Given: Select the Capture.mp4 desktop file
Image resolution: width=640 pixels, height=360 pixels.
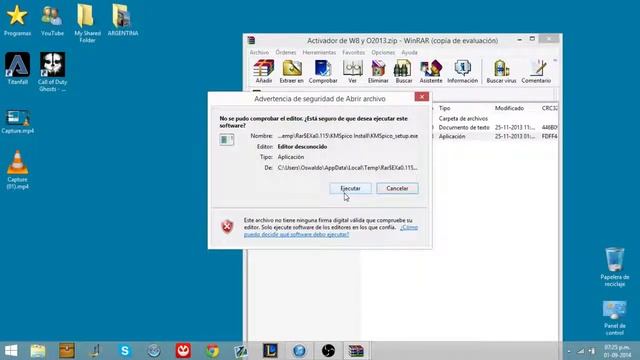Looking at the screenshot, I should click(x=18, y=122).
